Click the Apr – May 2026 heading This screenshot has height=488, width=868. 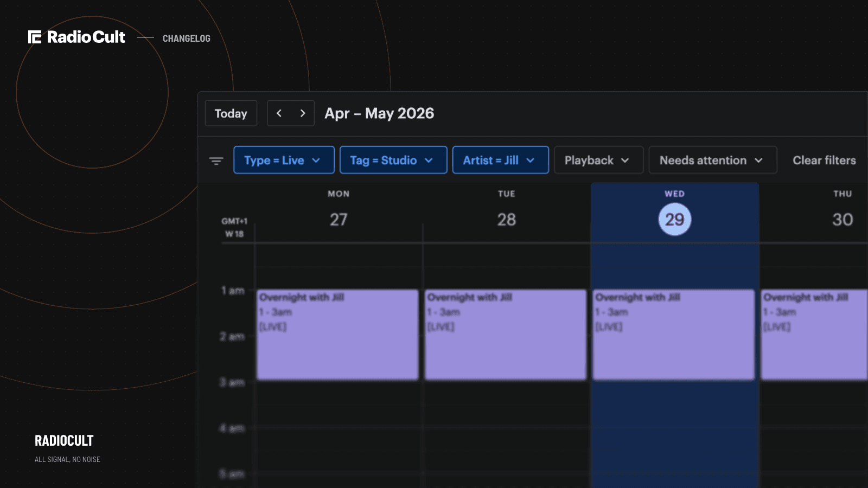pos(379,113)
